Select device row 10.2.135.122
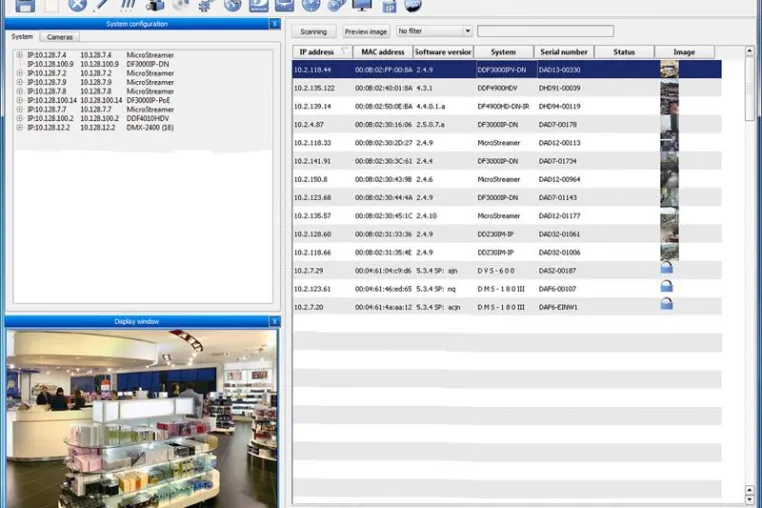The image size is (762, 508). coord(507,88)
